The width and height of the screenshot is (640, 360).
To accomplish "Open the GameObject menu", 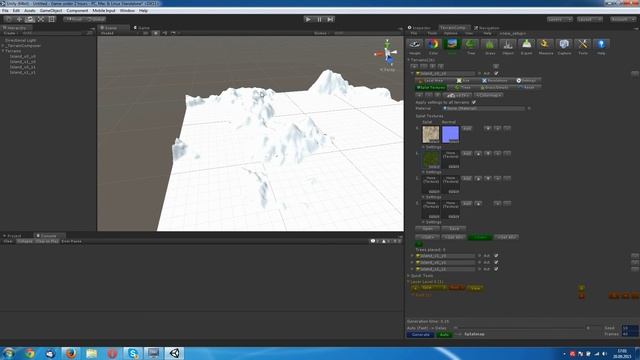I will 51,11.
